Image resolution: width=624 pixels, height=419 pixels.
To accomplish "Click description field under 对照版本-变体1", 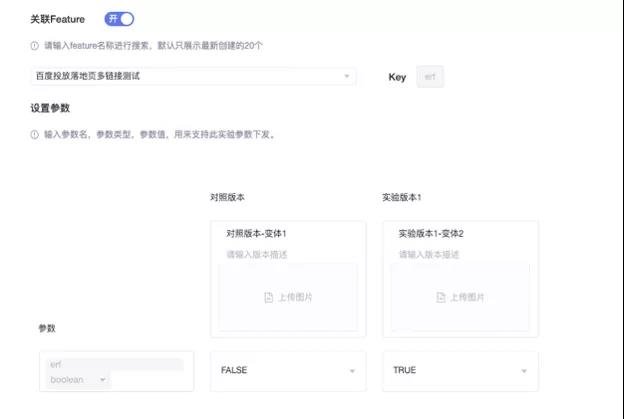I will [257, 254].
